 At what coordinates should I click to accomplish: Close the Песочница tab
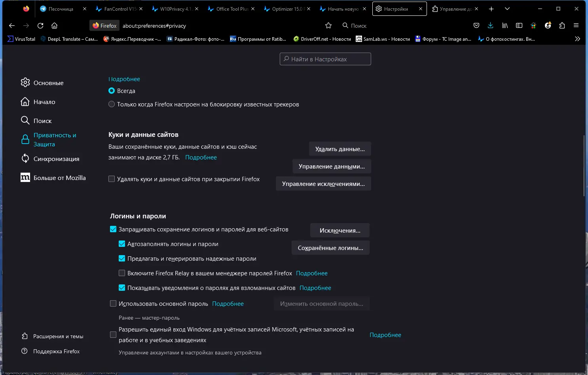[84, 9]
